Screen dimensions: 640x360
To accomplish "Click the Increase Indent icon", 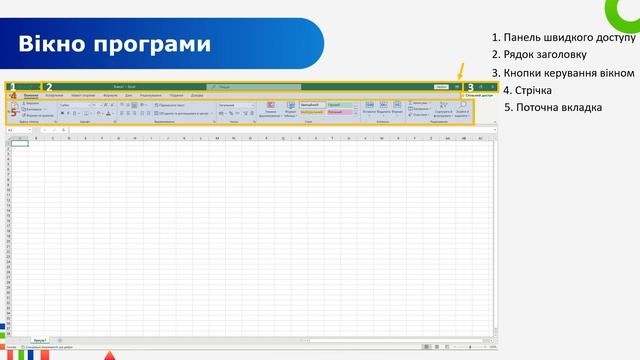I will pyautogui.click(x=148, y=113).
